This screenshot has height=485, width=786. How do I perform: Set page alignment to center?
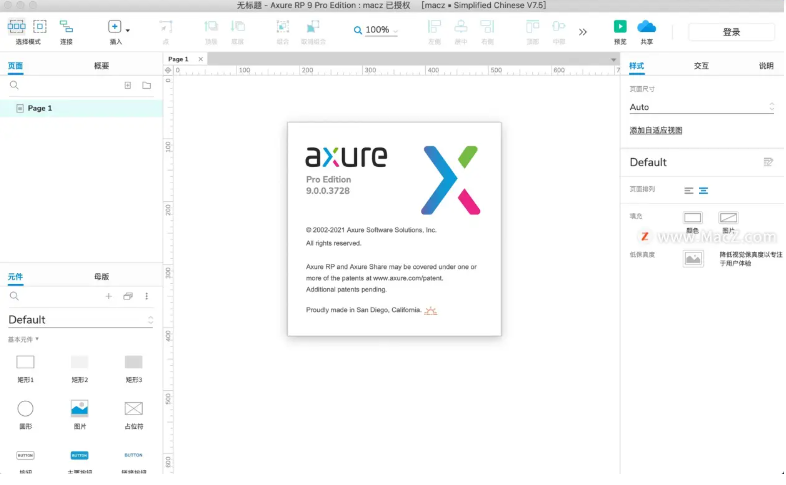pos(703,190)
